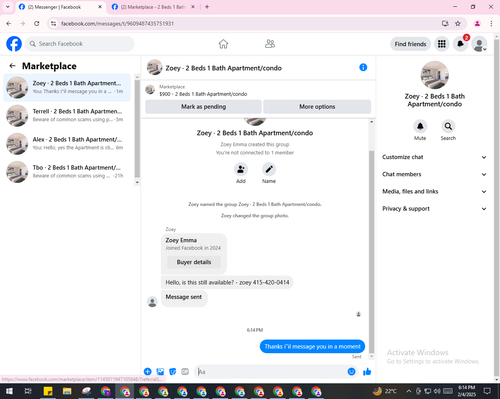Expand Customize chat section
Image resolution: width=500 pixels, height=399 pixels.
434,157
